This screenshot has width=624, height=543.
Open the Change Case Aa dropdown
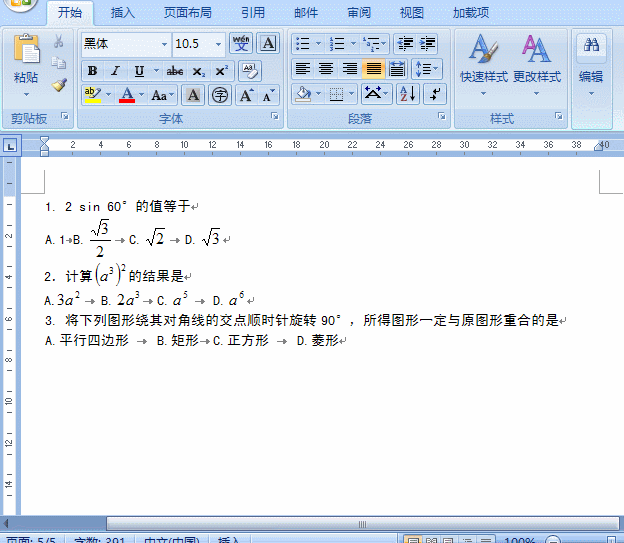(x=162, y=96)
